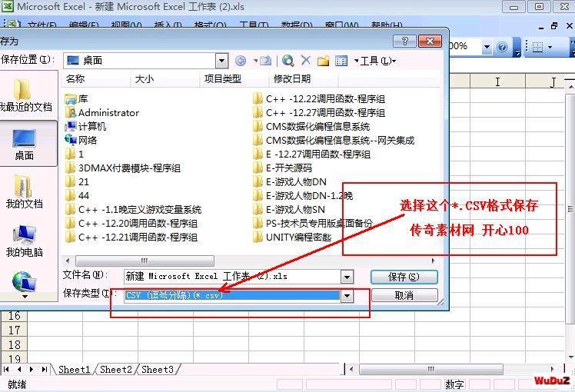Open the 工具(L) tools dropdown

[x=377, y=61]
